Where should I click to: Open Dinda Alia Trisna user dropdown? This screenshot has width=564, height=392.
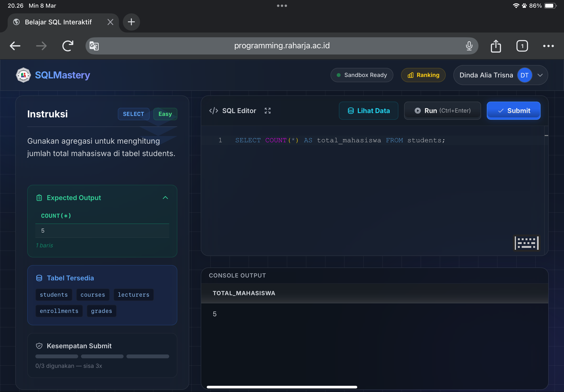pyautogui.click(x=540, y=75)
